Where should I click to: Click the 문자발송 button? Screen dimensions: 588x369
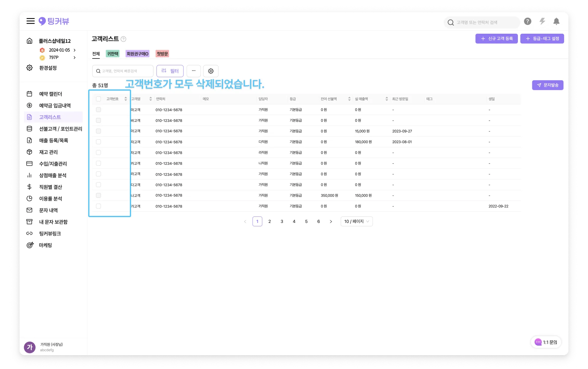tap(548, 85)
